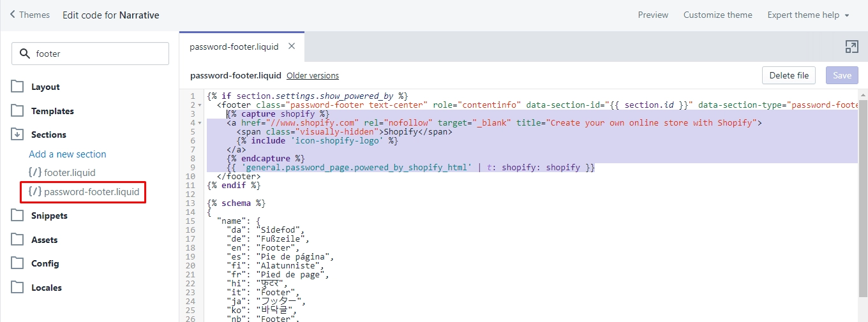Select password-footer.liquid in the sidebar

(84, 191)
